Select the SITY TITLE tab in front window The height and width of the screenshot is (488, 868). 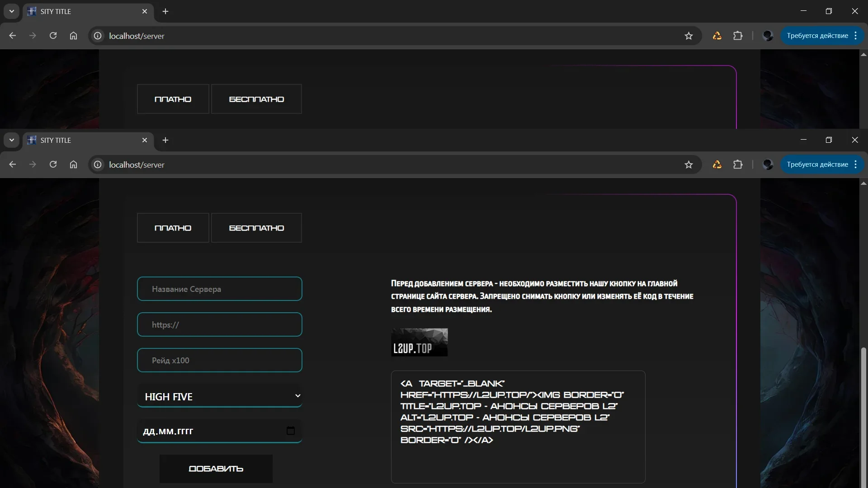click(88, 140)
